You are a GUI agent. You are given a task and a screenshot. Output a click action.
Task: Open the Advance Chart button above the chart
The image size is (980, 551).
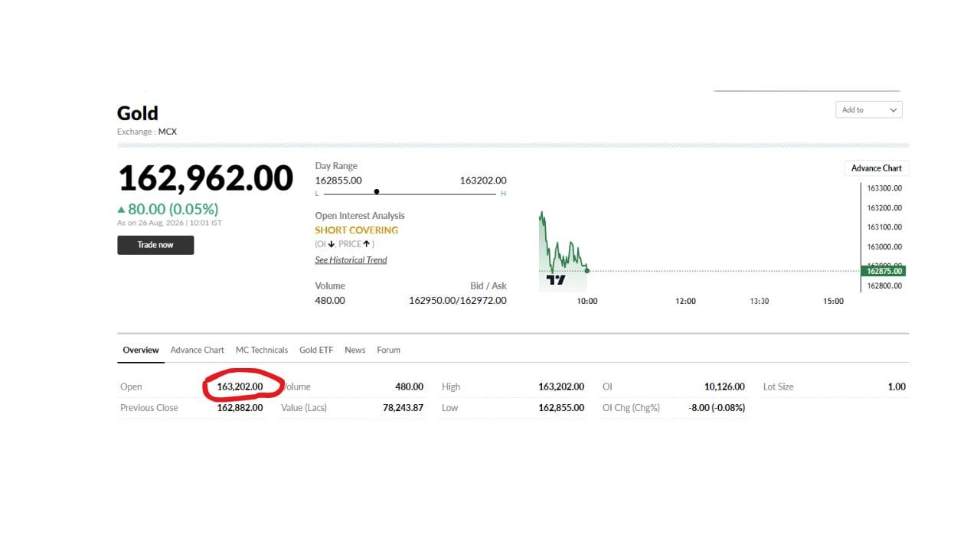click(x=877, y=168)
